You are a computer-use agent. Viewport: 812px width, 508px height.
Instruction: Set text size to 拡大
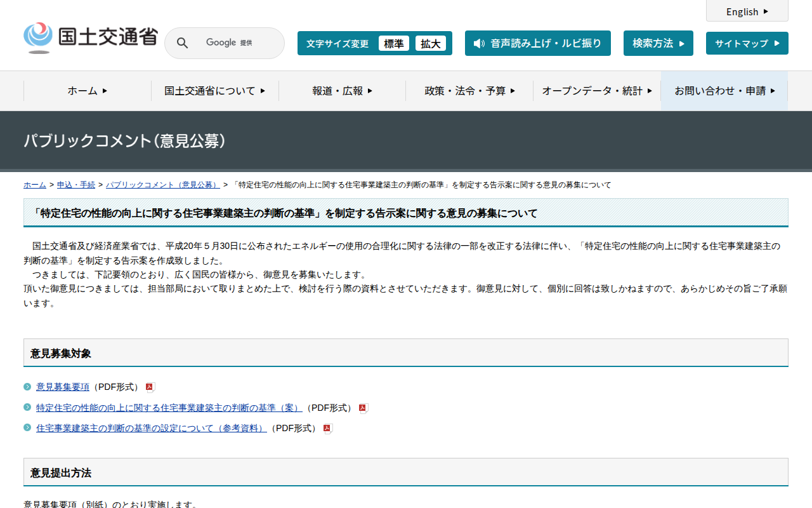pos(430,43)
